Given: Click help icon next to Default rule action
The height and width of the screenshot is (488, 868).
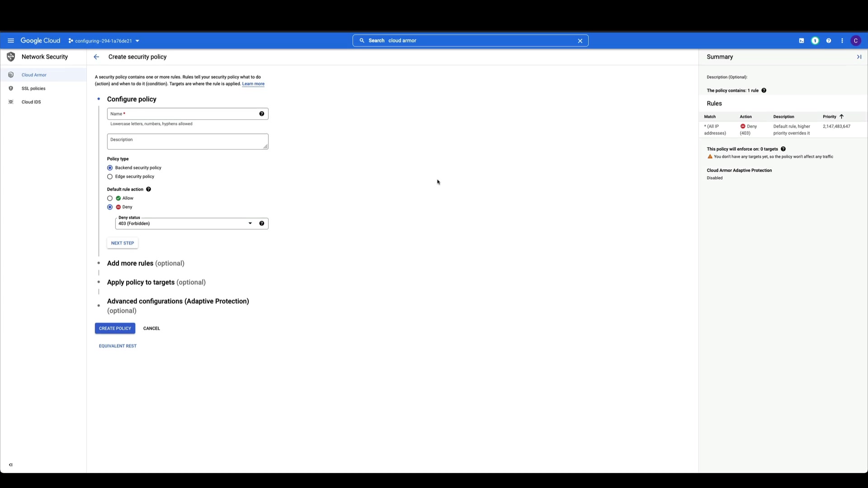Looking at the screenshot, I should (148, 189).
